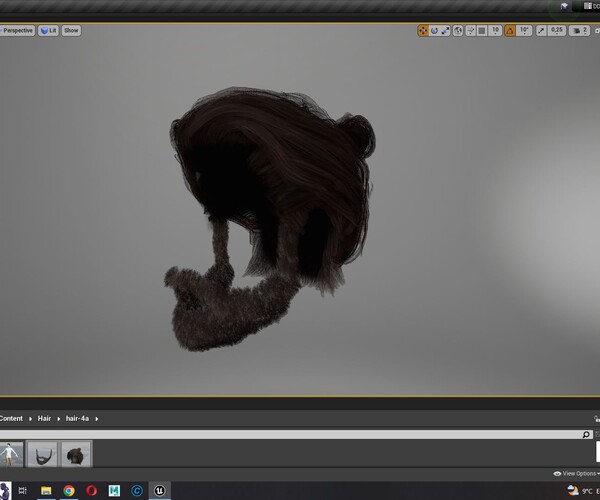
Task: Select the character mesh asset thumbnail
Action: pos(10,454)
